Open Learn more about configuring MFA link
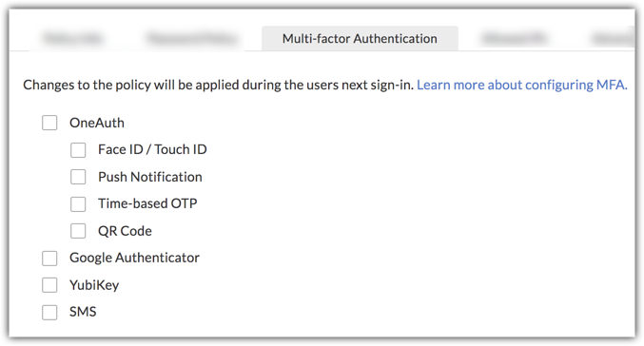Screen dimensions: 644x346 point(522,85)
